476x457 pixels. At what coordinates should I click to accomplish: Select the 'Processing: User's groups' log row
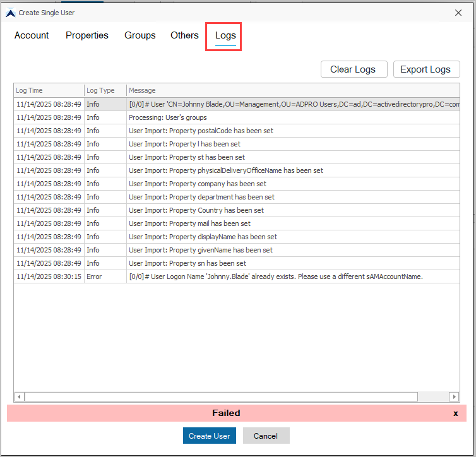point(168,117)
